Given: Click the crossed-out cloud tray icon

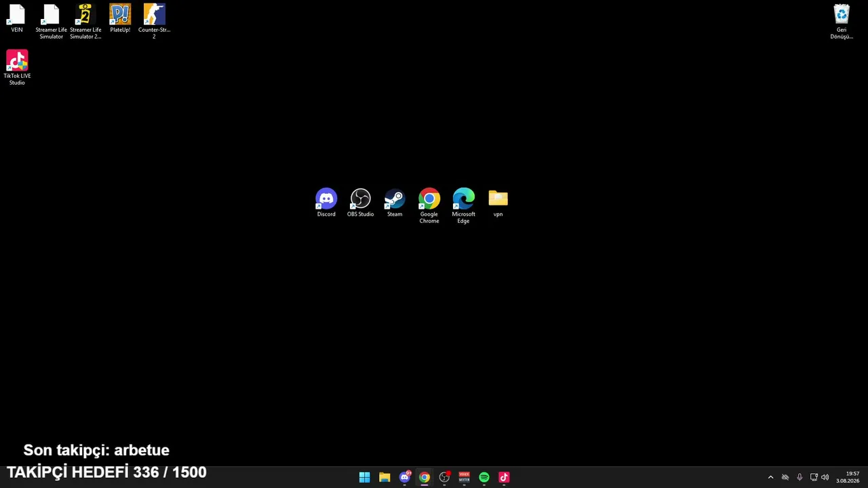Looking at the screenshot, I should 785,477.
